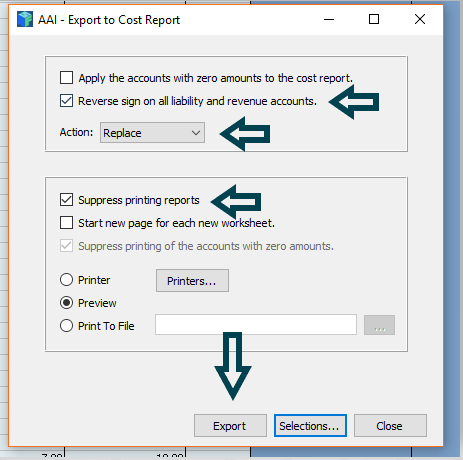The width and height of the screenshot is (463, 460).
Task: Close the window with the title bar X
Action: point(420,19)
